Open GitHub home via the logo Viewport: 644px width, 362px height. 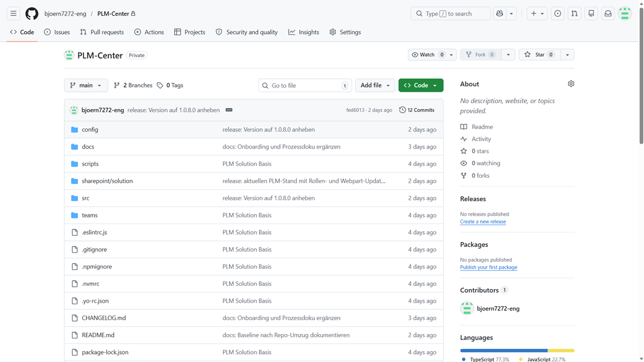[x=31, y=13]
